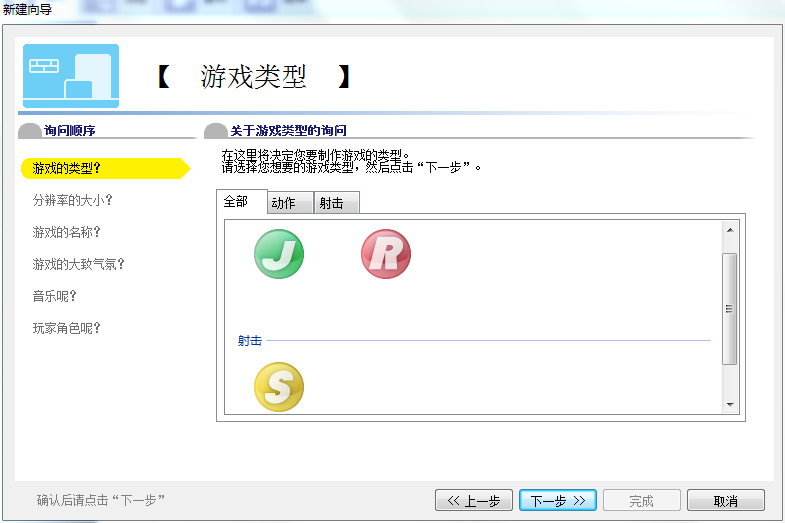This screenshot has height=523, width=785.
Task: Click the 关于游戏类型的询问 heading
Action: click(x=288, y=131)
